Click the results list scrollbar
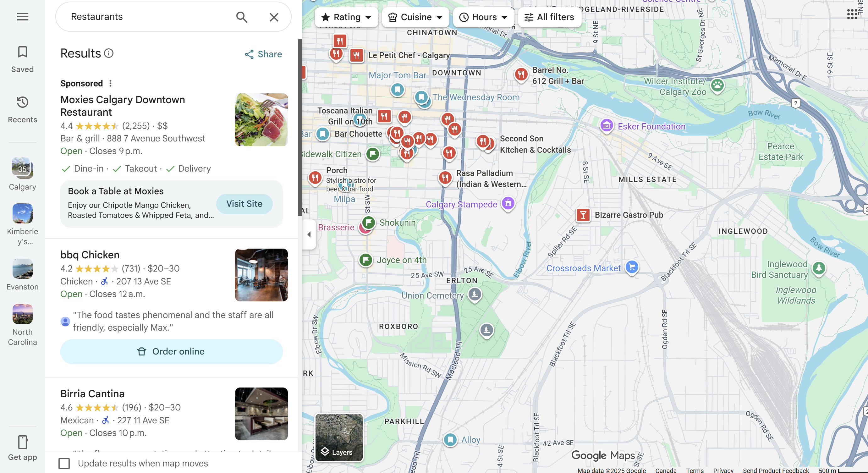 coord(299,127)
